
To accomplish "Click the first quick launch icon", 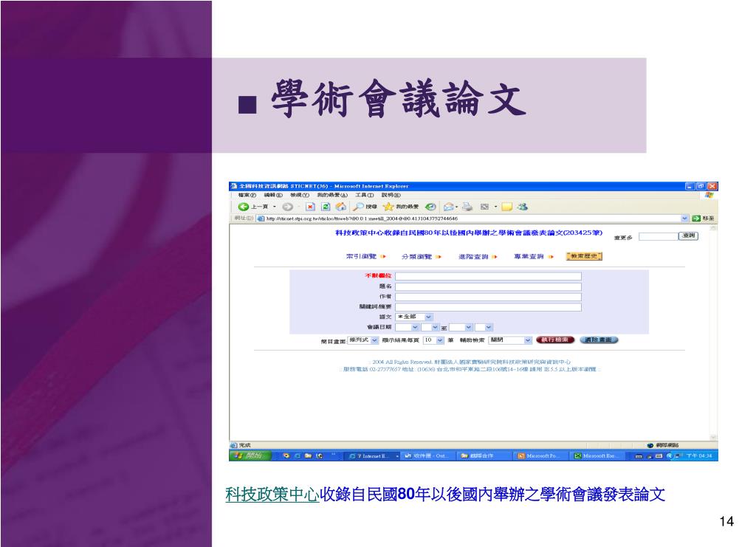I will [x=286, y=455].
